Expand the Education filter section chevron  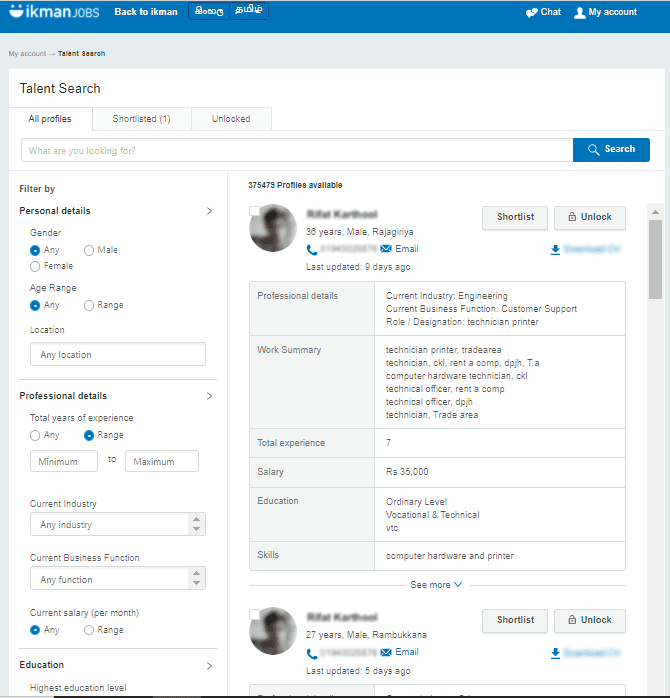point(209,666)
